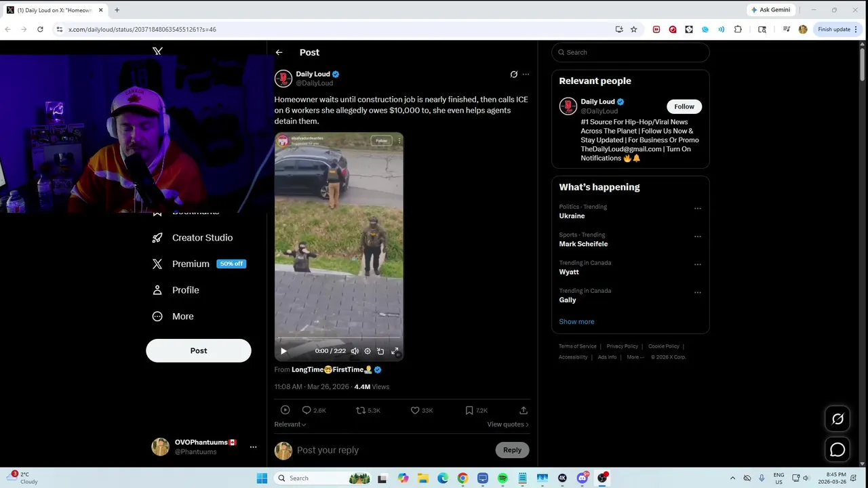This screenshot has height=488, width=868.
Task: Open Ask Gemini in Chrome
Action: click(770, 10)
